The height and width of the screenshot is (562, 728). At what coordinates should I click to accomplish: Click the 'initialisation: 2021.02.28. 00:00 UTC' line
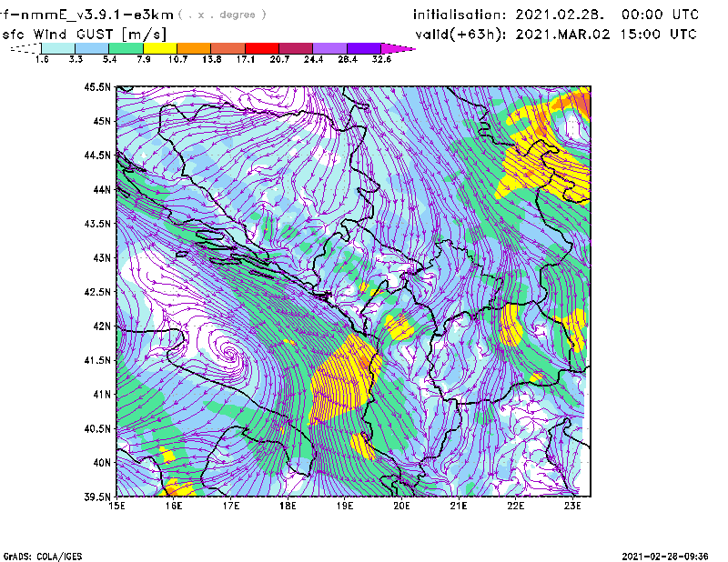tap(556, 15)
